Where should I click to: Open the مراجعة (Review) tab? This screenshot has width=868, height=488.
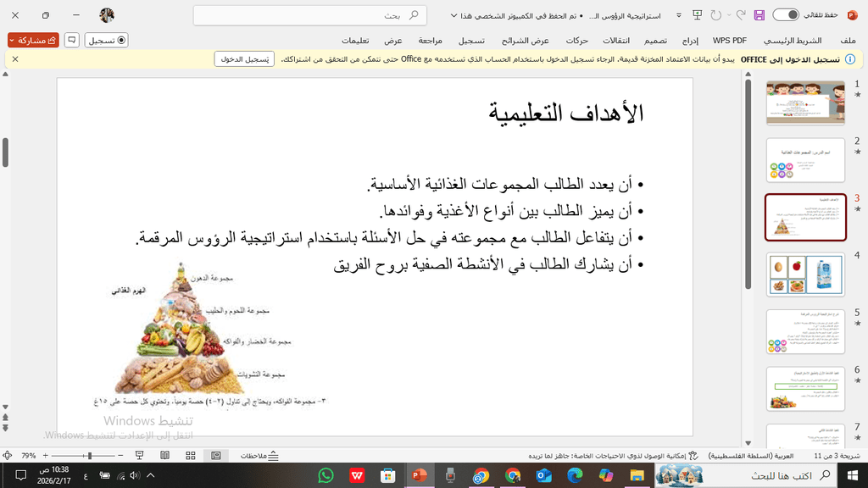[x=430, y=41]
